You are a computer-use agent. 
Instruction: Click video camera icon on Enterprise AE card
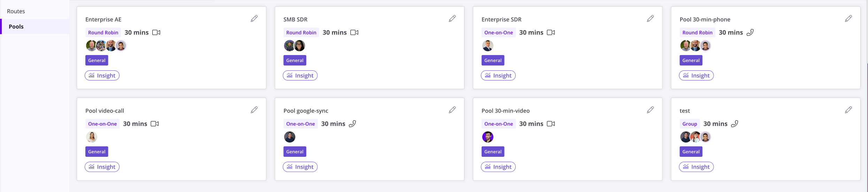[156, 32]
